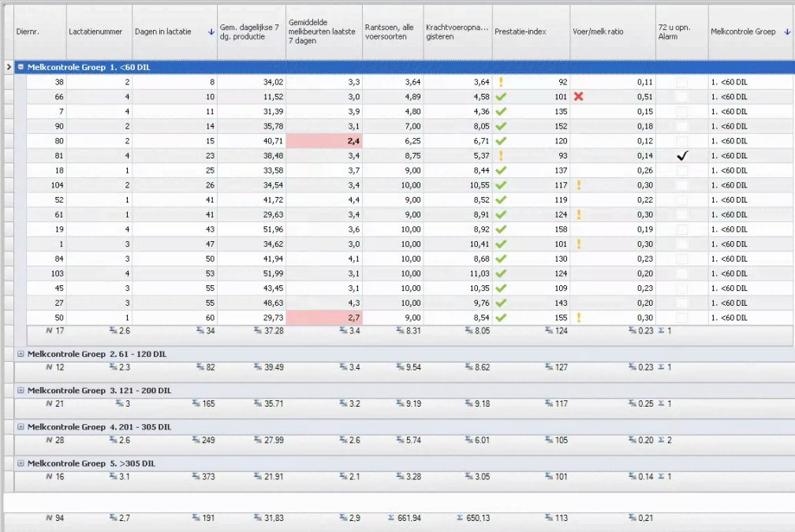Click Krachtvoeropname gisteren column header
The image size is (795, 532).
pyautogui.click(x=457, y=32)
